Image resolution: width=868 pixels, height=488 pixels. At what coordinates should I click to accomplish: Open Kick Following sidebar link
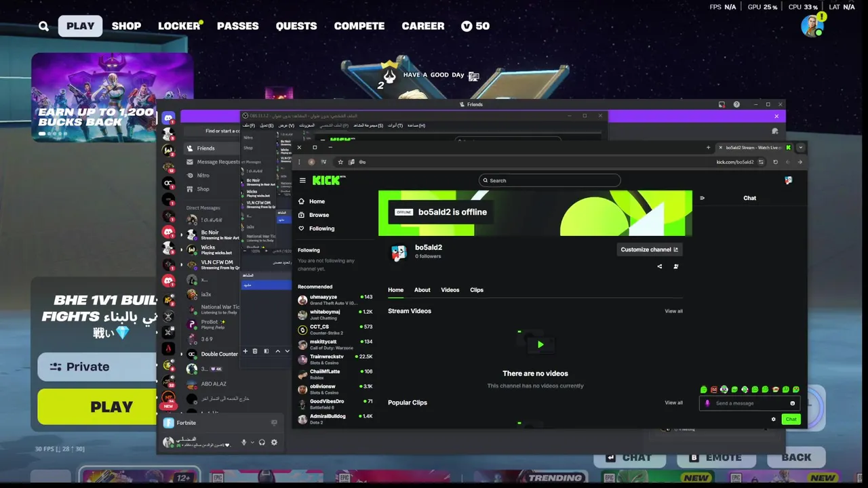[321, 228]
